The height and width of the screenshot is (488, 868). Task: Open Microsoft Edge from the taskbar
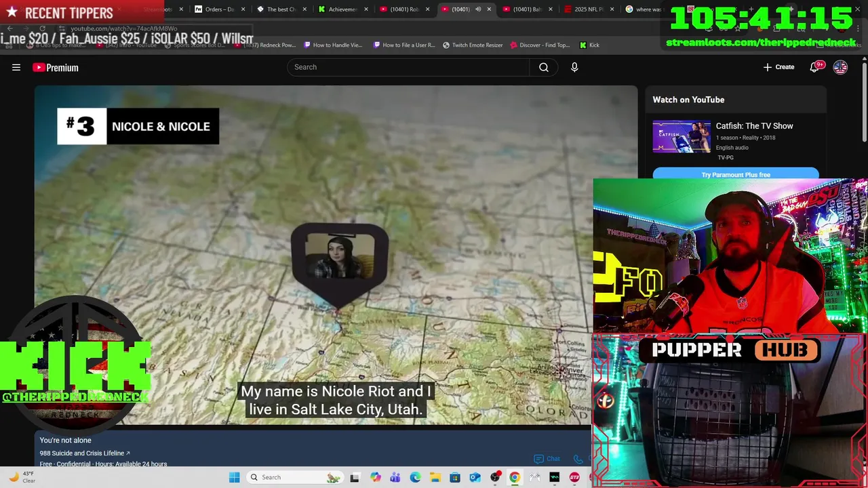point(415,477)
